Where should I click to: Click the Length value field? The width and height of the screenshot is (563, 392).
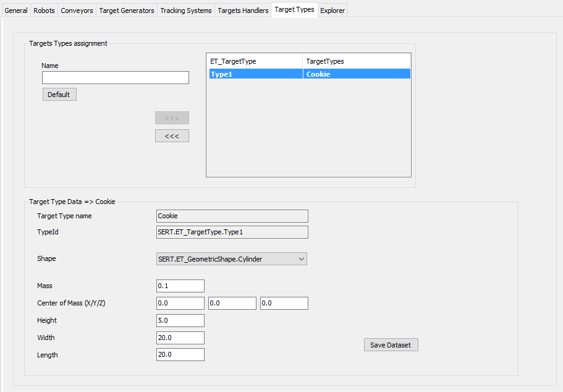180,355
